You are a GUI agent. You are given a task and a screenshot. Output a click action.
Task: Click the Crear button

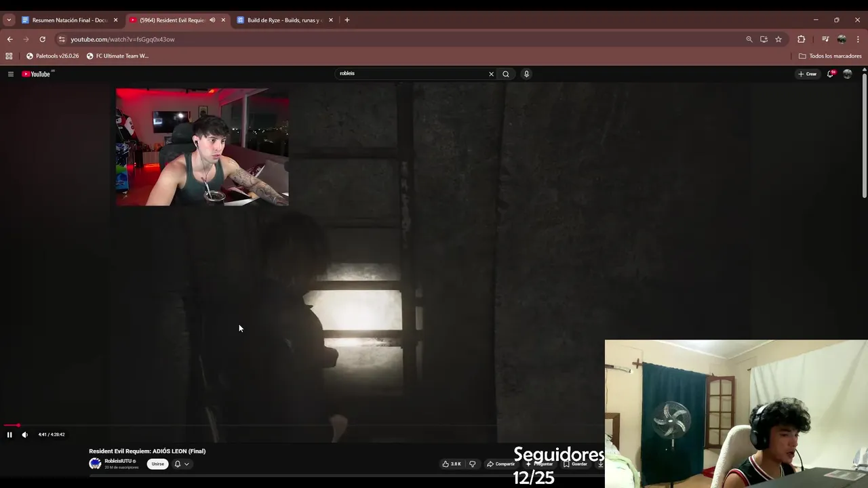pos(808,74)
